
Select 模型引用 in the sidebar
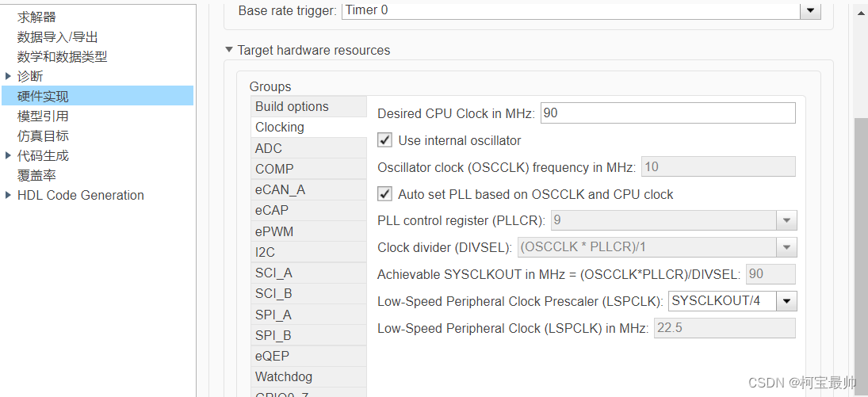pyautogui.click(x=43, y=116)
